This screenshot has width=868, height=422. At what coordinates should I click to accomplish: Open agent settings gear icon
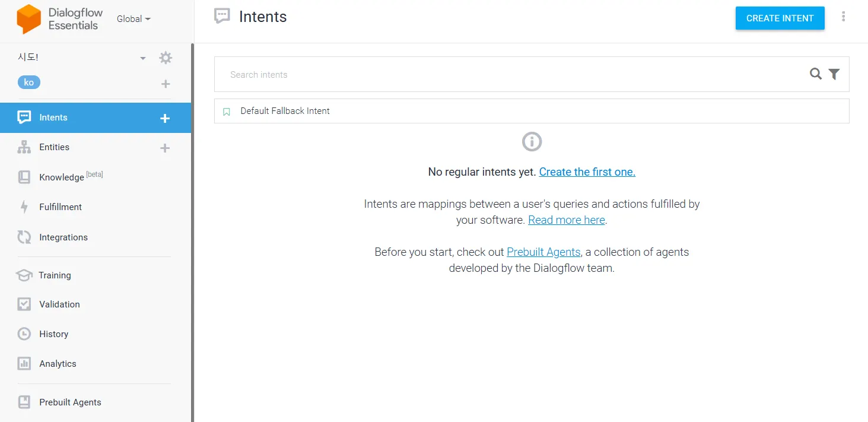point(166,58)
